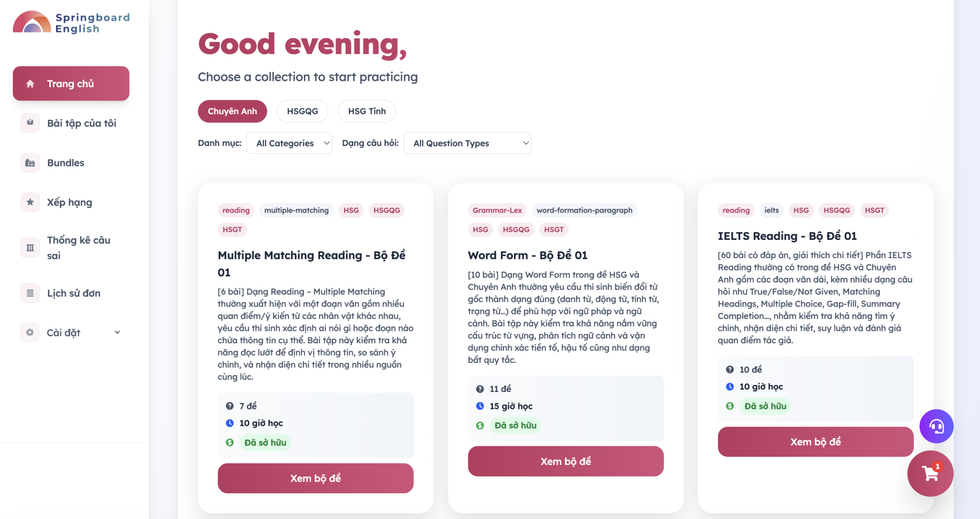Click the star icon for Xếp hạng
The height and width of the screenshot is (519, 980).
click(30, 202)
